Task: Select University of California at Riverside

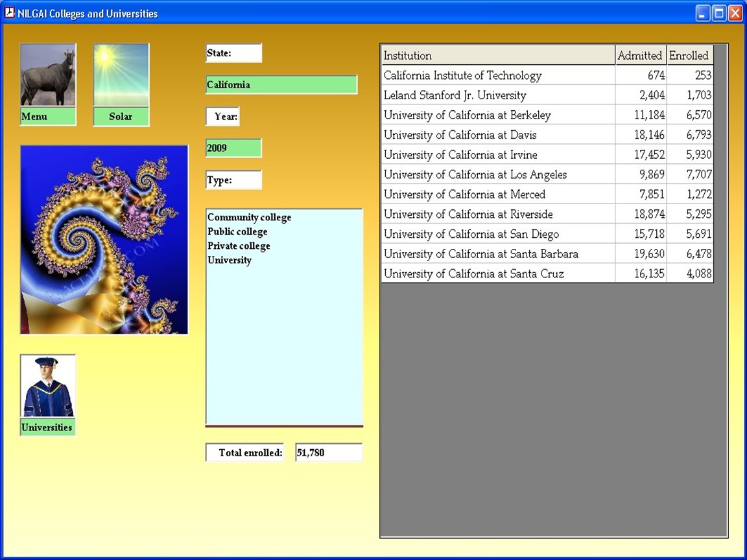Action: (x=547, y=215)
